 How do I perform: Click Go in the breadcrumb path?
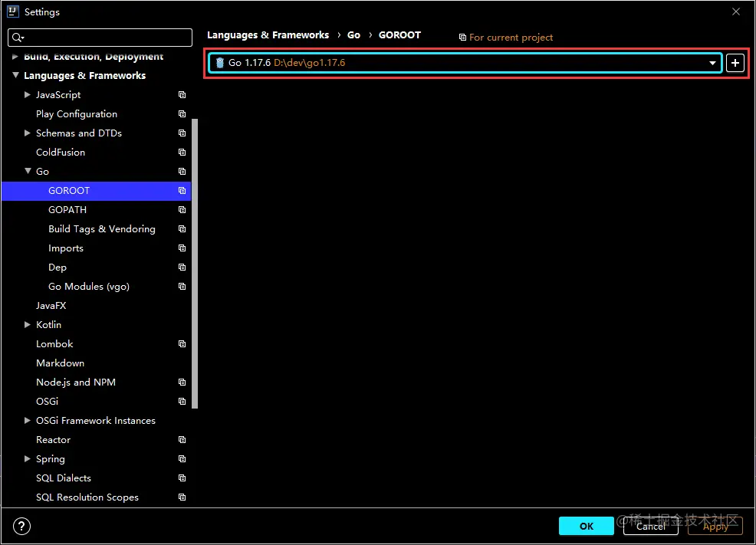(x=353, y=35)
